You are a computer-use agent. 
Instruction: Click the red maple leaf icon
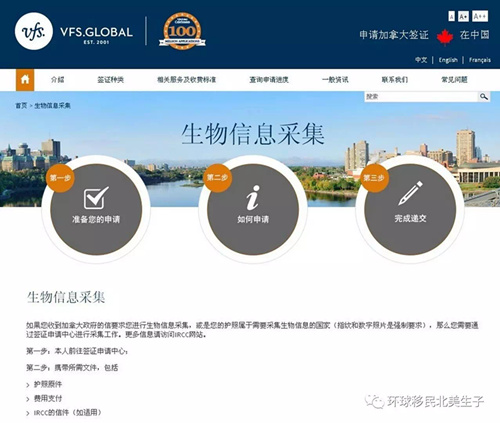(x=445, y=37)
